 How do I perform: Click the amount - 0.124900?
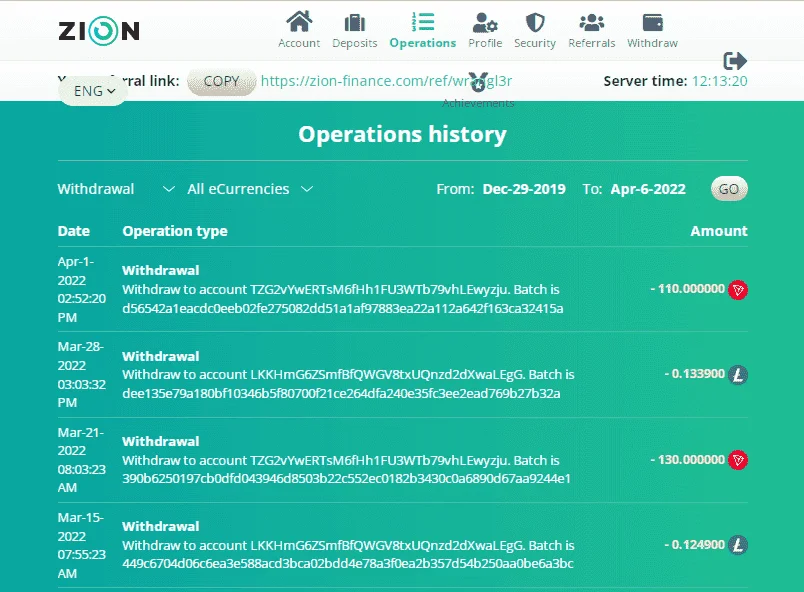click(695, 545)
